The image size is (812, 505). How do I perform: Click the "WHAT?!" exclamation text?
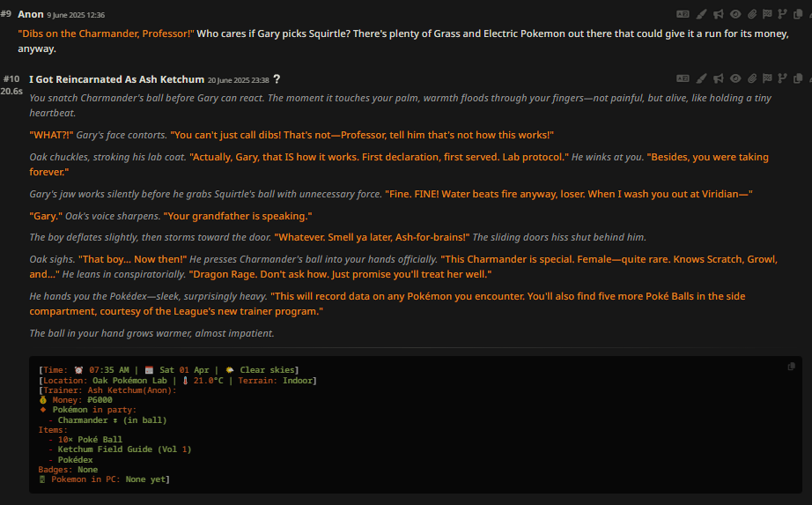click(x=51, y=136)
